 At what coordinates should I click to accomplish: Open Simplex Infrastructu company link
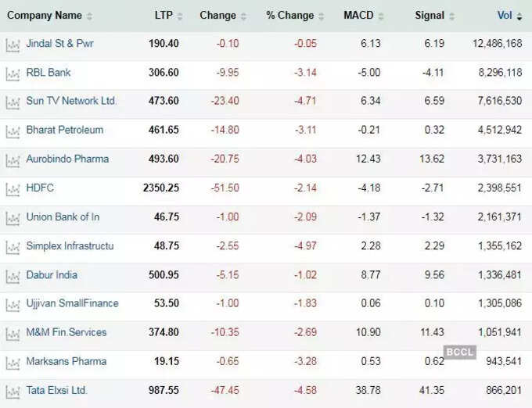pos(70,245)
